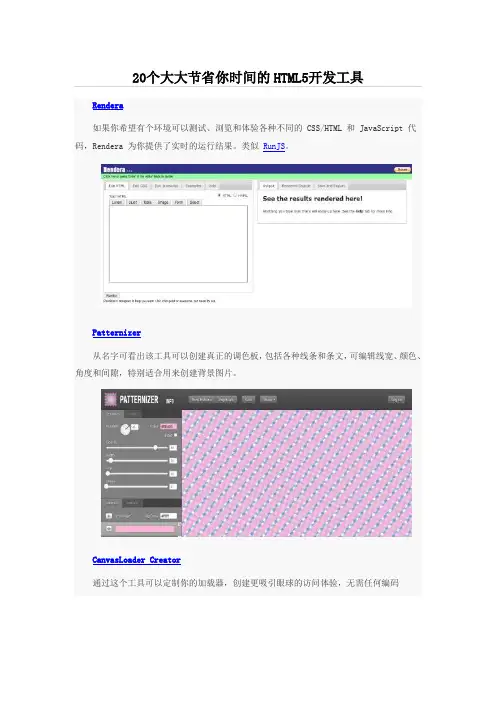
Task: Click the Table insert button
Action: [x=147, y=202]
